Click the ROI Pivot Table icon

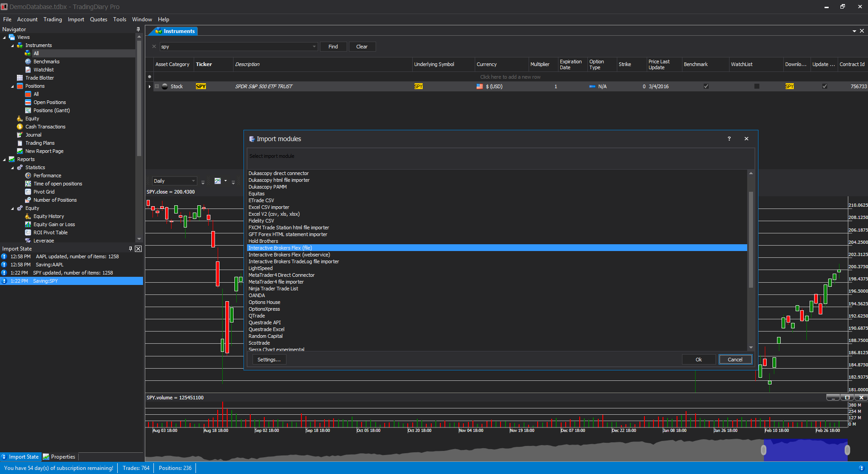point(28,232)
